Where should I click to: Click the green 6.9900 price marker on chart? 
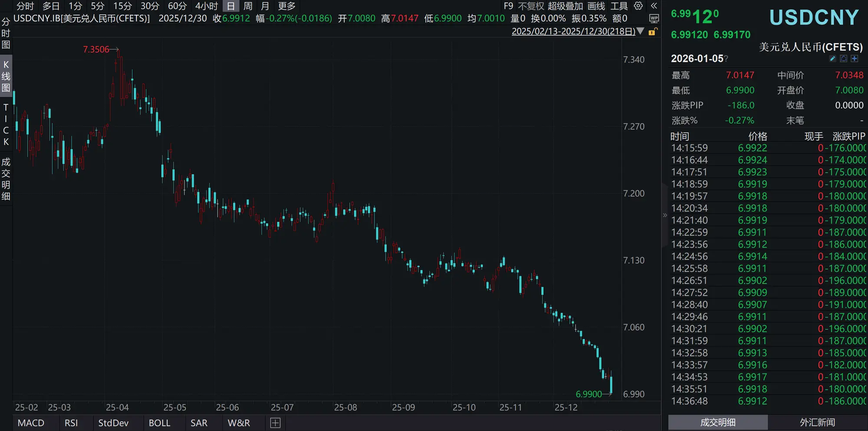click(x=589, y=394)
